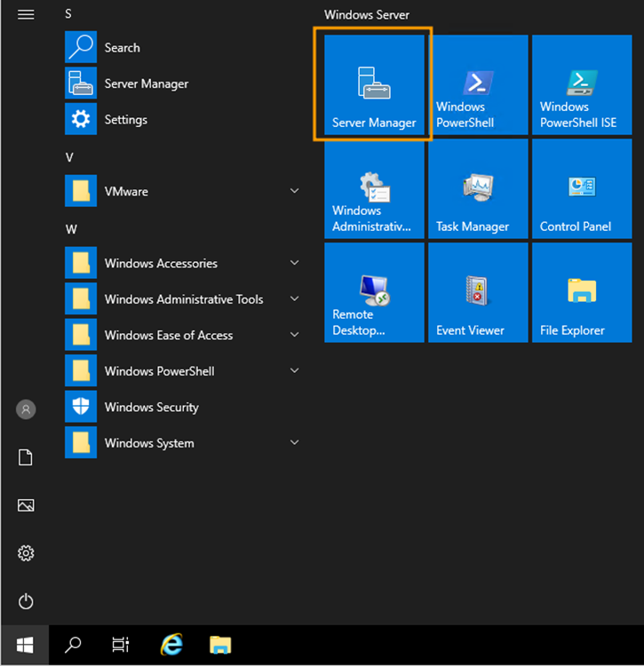Image resolution: width=644 pixels, height=666 pixels.
Task: Click the Windows Ease of Access folder entry
Action: point(185,335)
